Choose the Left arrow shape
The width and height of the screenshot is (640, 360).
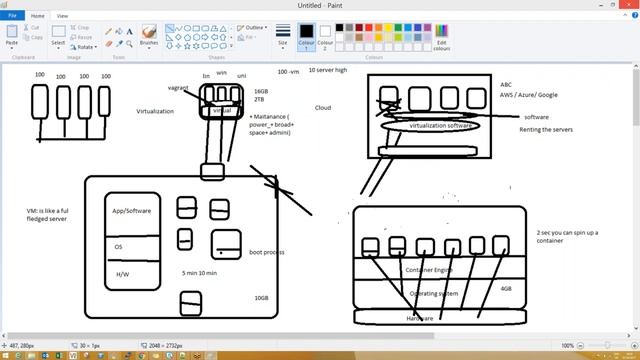[214, 37]
